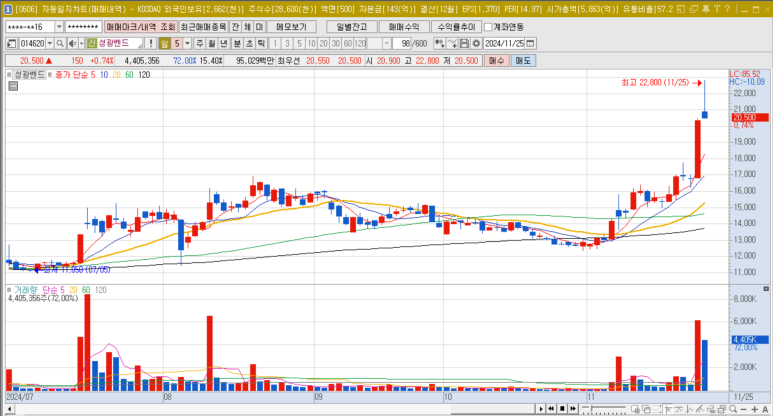Open the screen list icon beside the stock code

coord(12,43)
